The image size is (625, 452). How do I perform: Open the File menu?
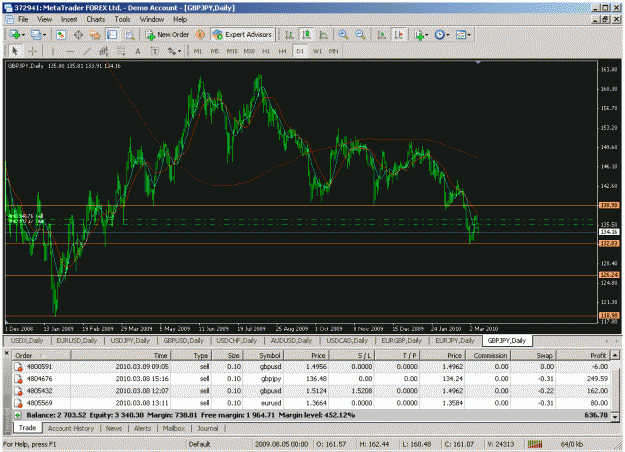(x=23, y=19)
